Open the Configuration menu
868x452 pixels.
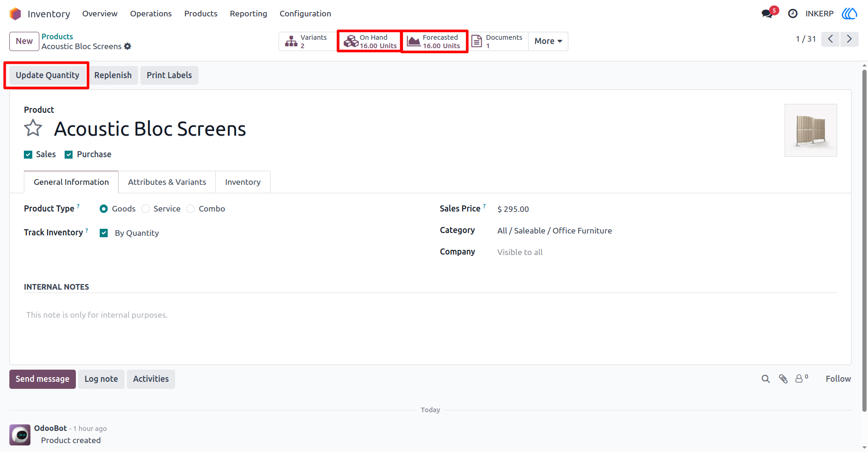tap(305, 14)
